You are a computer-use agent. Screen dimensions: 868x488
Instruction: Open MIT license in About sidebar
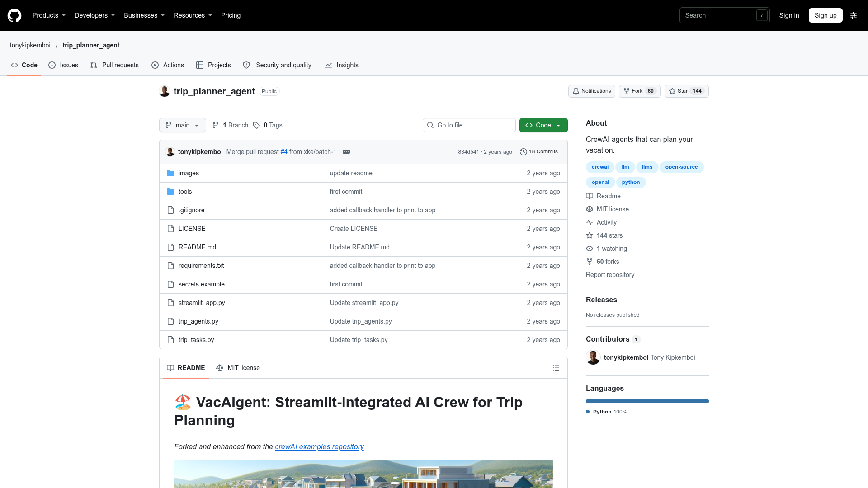pyautogui.click(x=608, y=209)
